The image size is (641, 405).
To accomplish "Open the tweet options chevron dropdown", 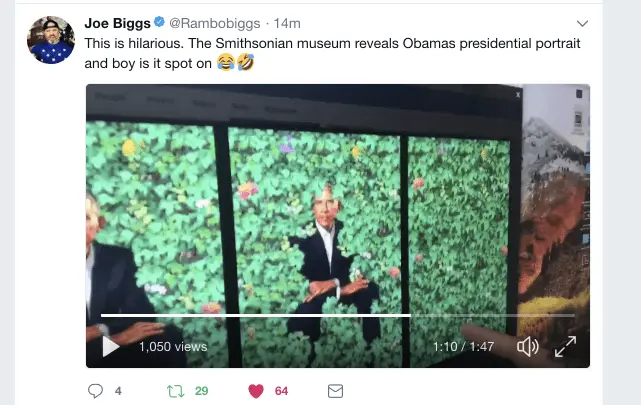I will click(x=583, y=22).
